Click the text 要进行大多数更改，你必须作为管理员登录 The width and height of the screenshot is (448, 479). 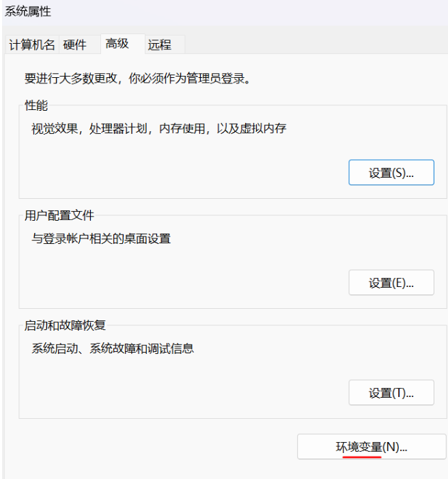tap(138, 79)
